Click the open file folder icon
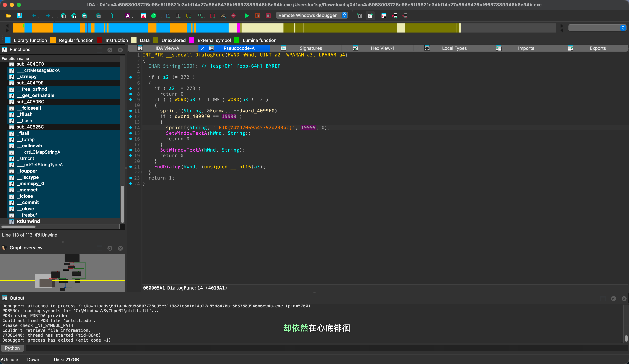The width and height of the screenshot is (629, 364). 8,16
